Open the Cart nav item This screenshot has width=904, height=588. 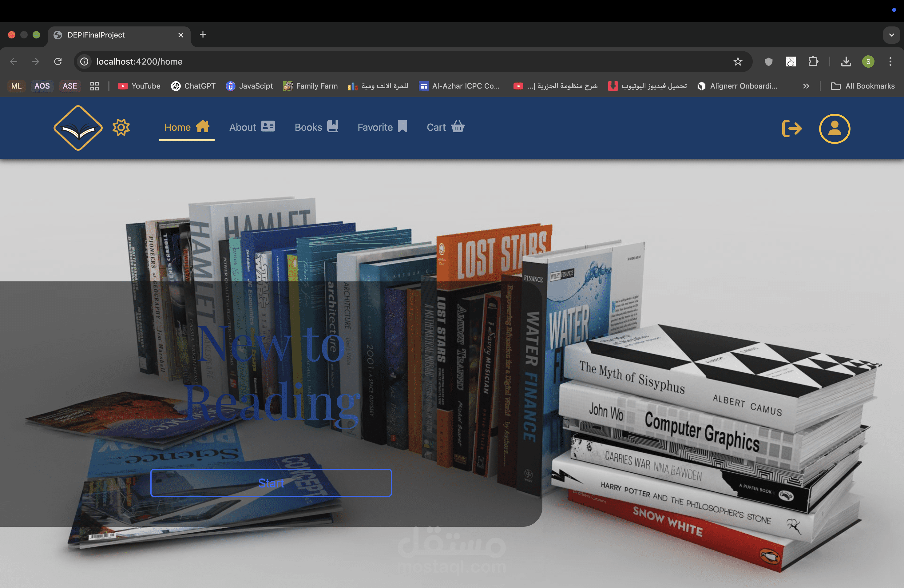(x=446, y=127)
